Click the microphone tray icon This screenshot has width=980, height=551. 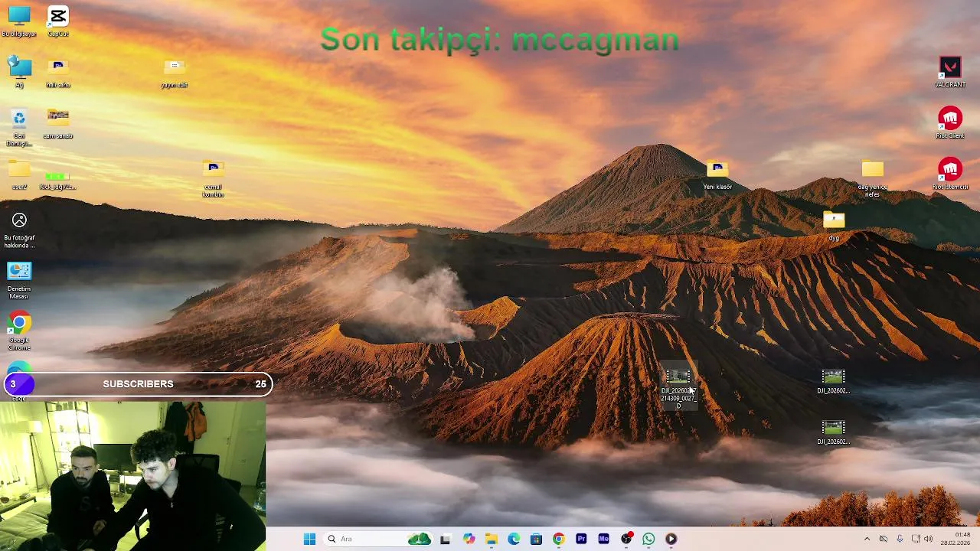pos(900,539)
